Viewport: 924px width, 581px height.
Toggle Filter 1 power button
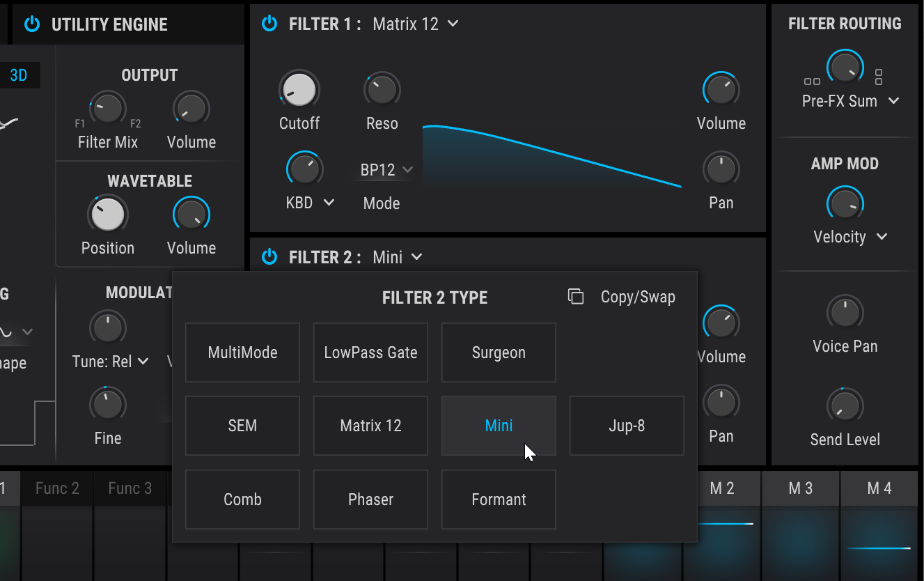tap(269, 24)
